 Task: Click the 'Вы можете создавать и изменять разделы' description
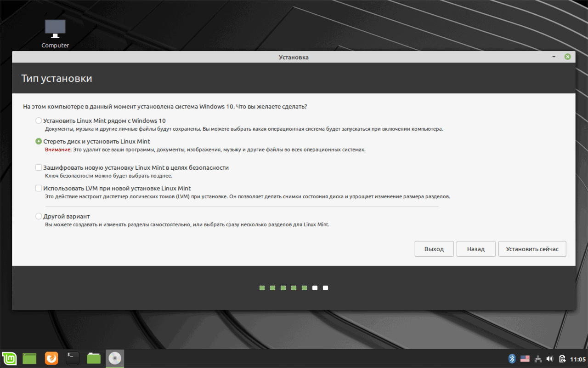[x=187, y=225]
